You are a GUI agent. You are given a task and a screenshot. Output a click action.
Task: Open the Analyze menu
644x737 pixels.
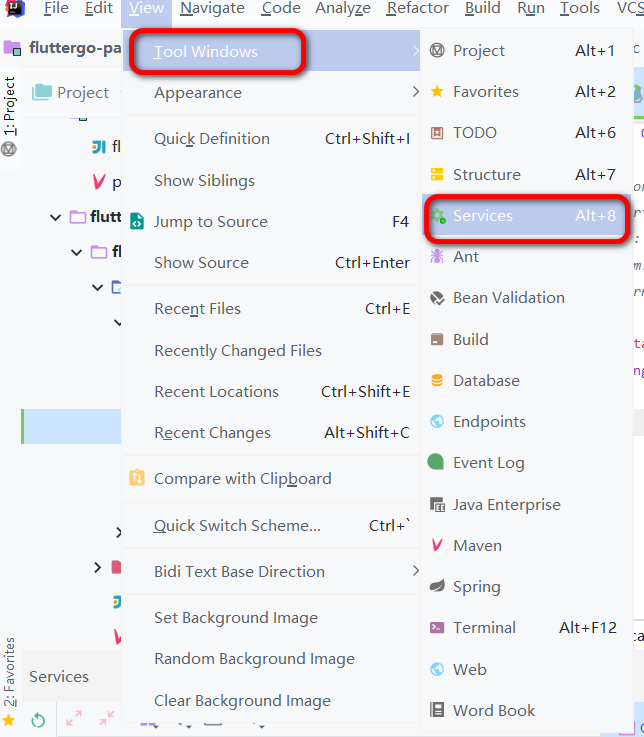point(343,8)
